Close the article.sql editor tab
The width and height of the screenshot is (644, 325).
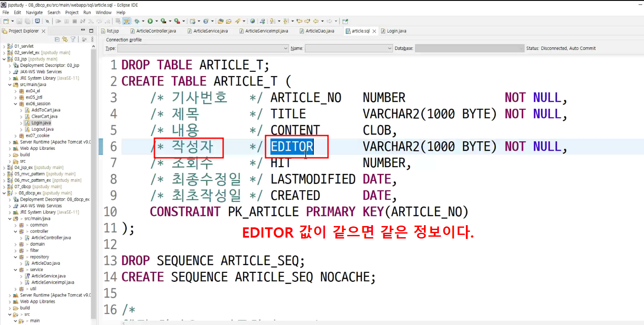point(374,31)
